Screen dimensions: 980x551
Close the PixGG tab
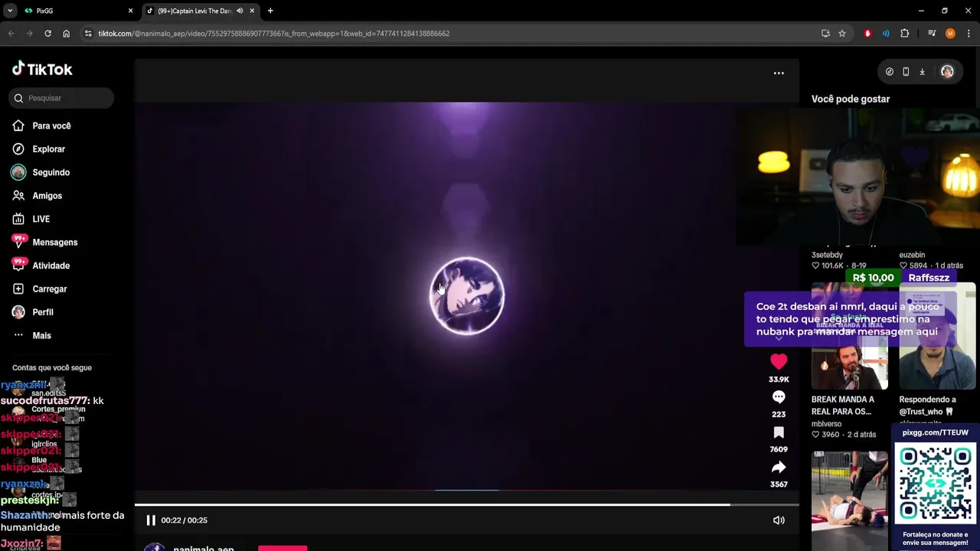click(x=130, y=11)
